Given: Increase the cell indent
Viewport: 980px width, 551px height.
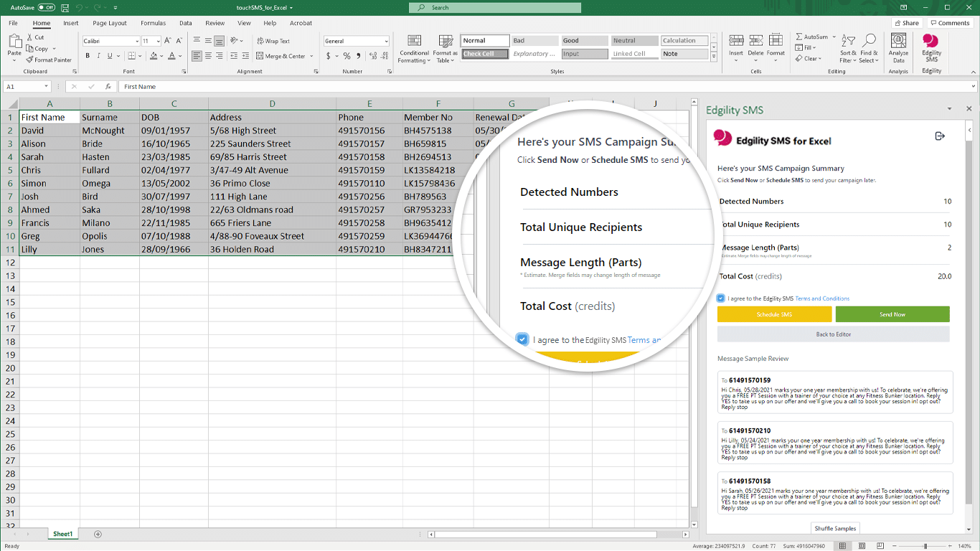Looking at the screenshot, I should tap(246, 56).
